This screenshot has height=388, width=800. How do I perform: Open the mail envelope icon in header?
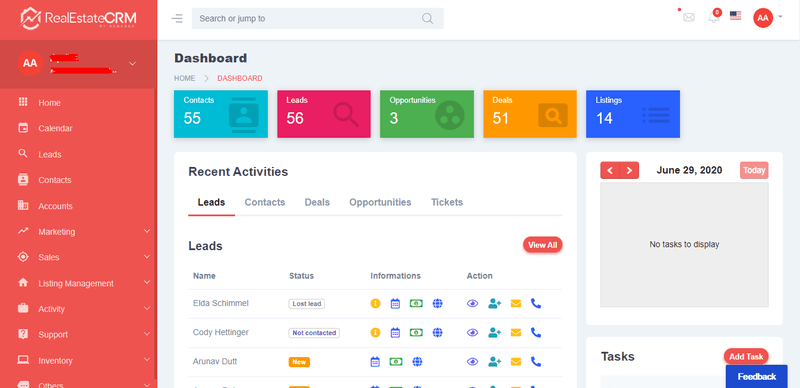coord(689,17)
